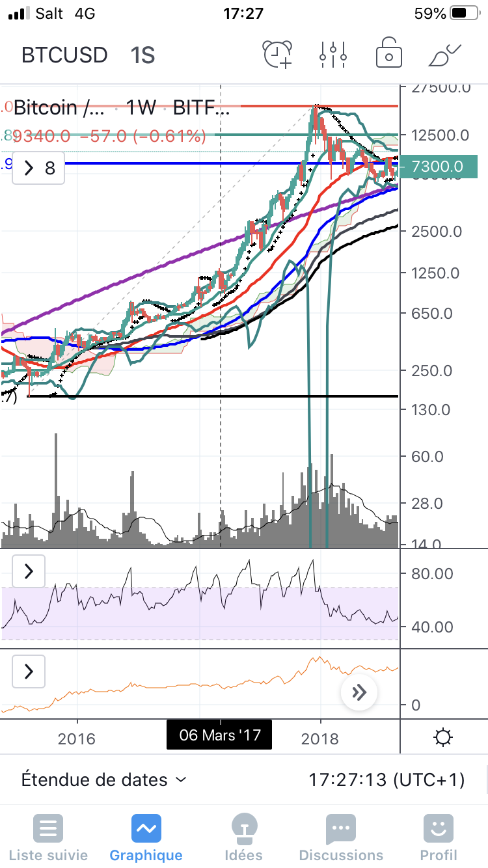
Task: Tap the scroll-to-latest double arrow button
Action: [x=359, y=693]
